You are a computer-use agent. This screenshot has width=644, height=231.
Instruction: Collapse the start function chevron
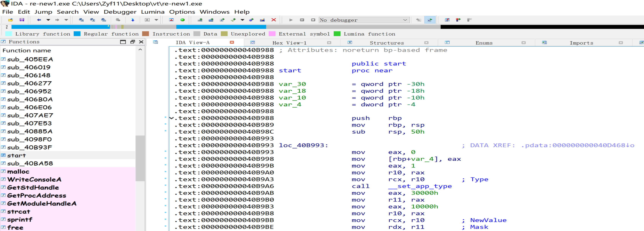click(172, 118)
